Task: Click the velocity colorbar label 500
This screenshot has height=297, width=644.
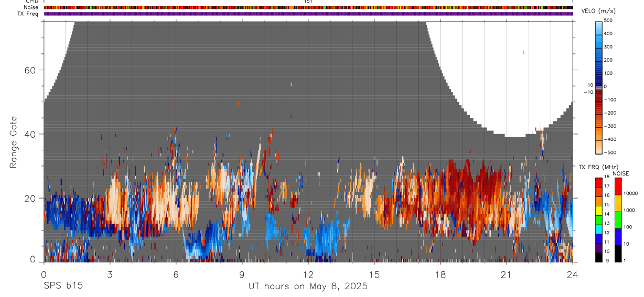Action: tap(608, 20)
